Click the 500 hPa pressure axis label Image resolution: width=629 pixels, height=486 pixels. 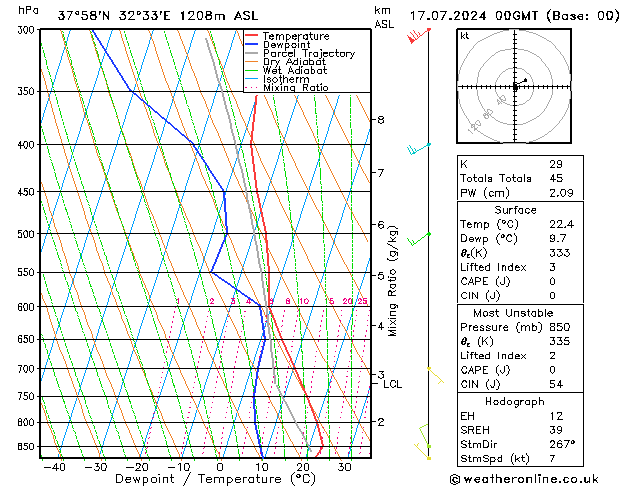click(x=28, y=234)
